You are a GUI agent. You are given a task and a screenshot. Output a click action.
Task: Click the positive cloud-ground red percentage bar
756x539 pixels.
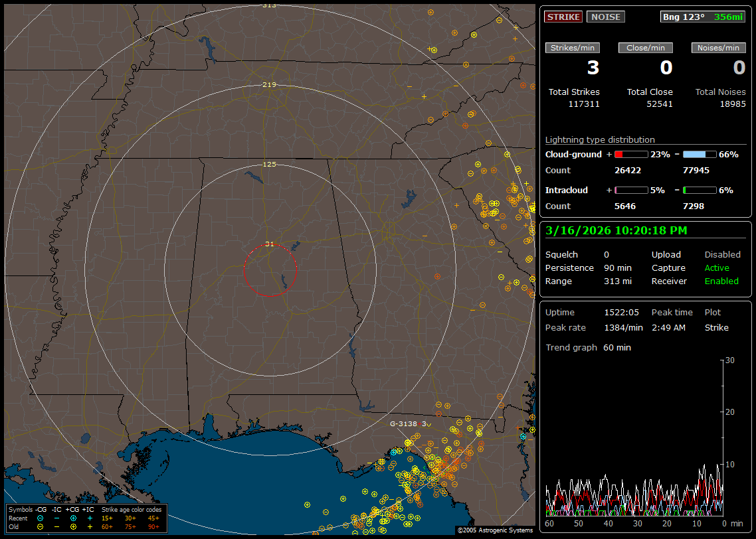point(630,155)
